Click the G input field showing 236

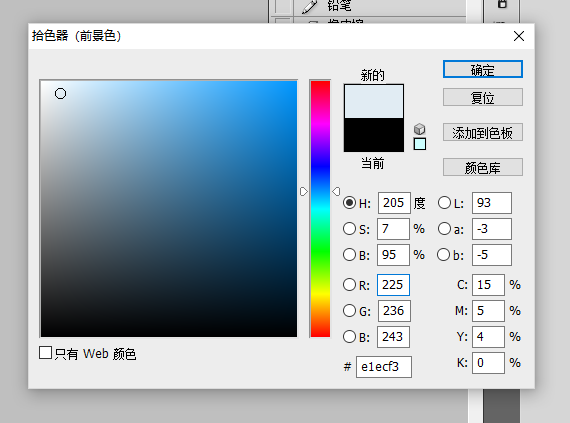click(x=394, y=311)
